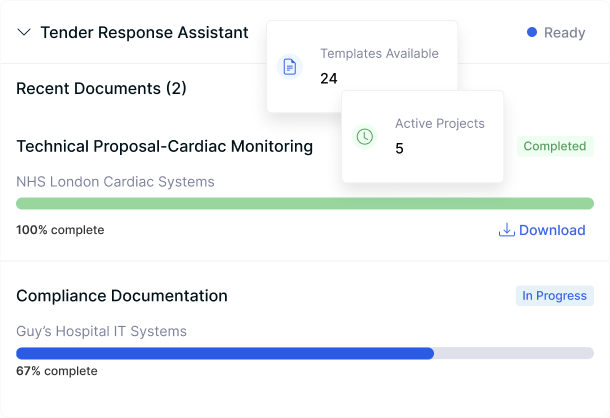Click the templates count 24
This screenshot has width=610, height=418.
point(329,78)
